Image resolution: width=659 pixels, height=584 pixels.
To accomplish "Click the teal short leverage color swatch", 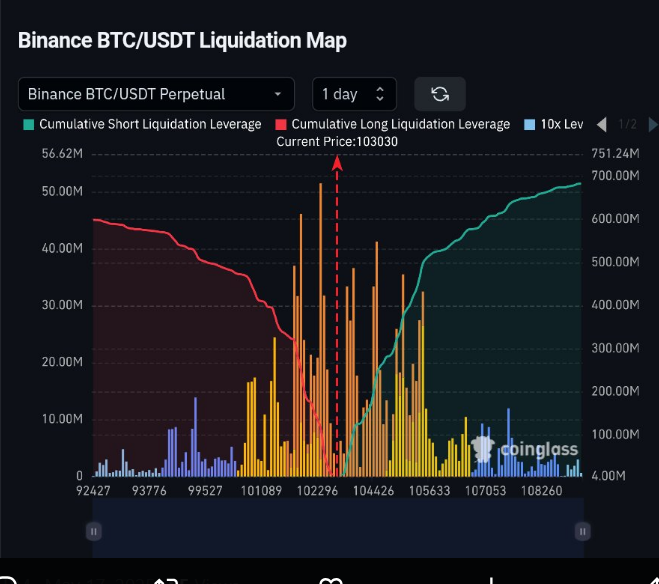I will 29,125.
